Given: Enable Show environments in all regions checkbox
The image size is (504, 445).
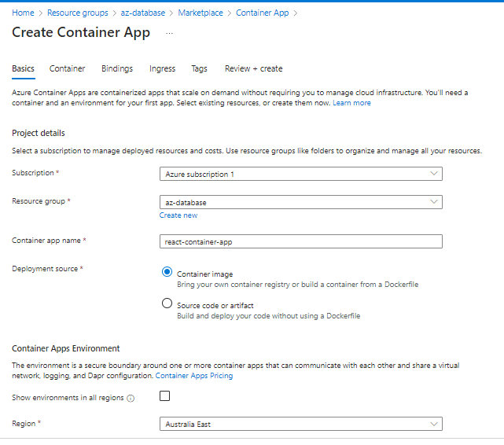Looking at the screenshot, I should tap(164, 395).
